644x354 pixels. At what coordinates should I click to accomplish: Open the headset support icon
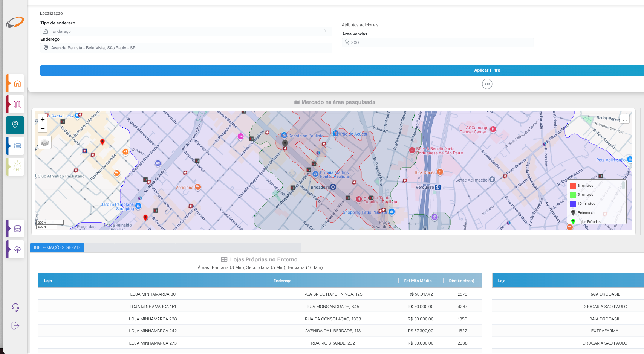pos(15,307)
